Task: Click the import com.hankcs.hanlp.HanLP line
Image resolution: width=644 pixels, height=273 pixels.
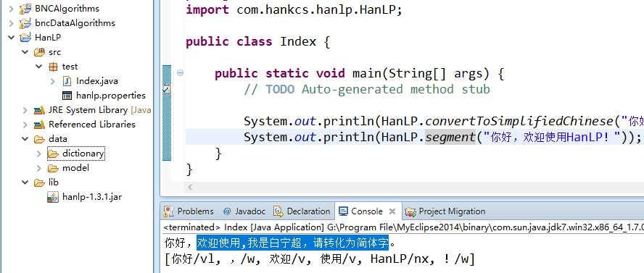Action: pos(294,10)
